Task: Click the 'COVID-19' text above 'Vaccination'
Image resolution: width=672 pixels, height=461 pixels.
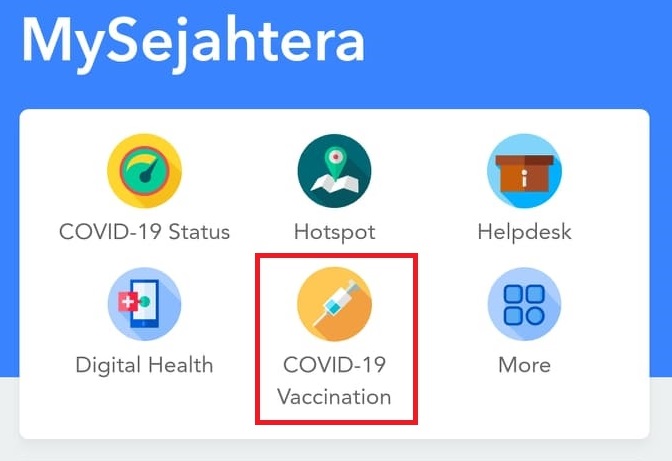Action: click(335, 365)
